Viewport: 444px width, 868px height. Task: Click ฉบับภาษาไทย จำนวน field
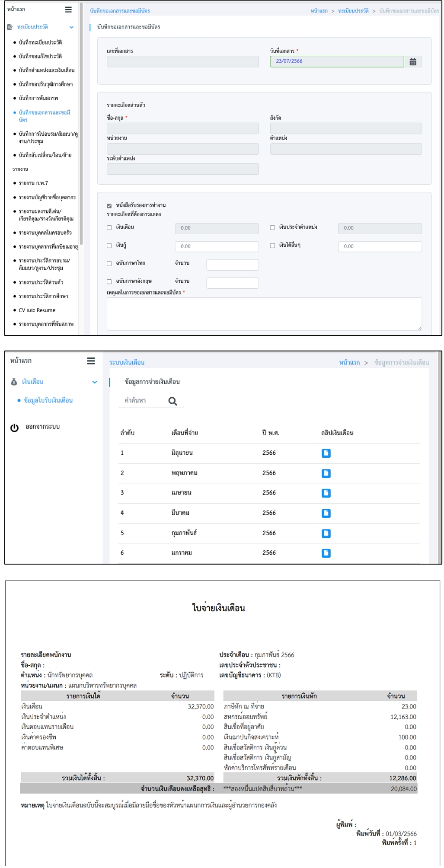(233, 265)
